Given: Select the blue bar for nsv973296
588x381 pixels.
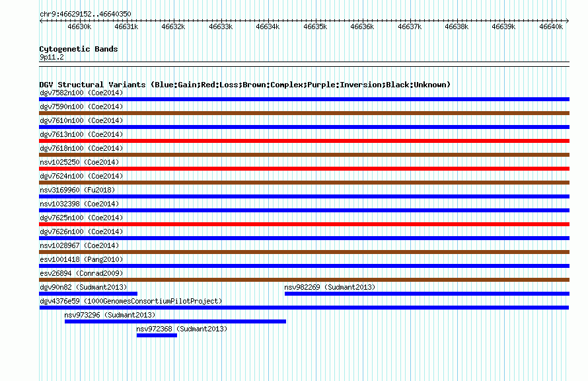Looking at the screenshot, I should pyautogui.click(x=175, y=321).
